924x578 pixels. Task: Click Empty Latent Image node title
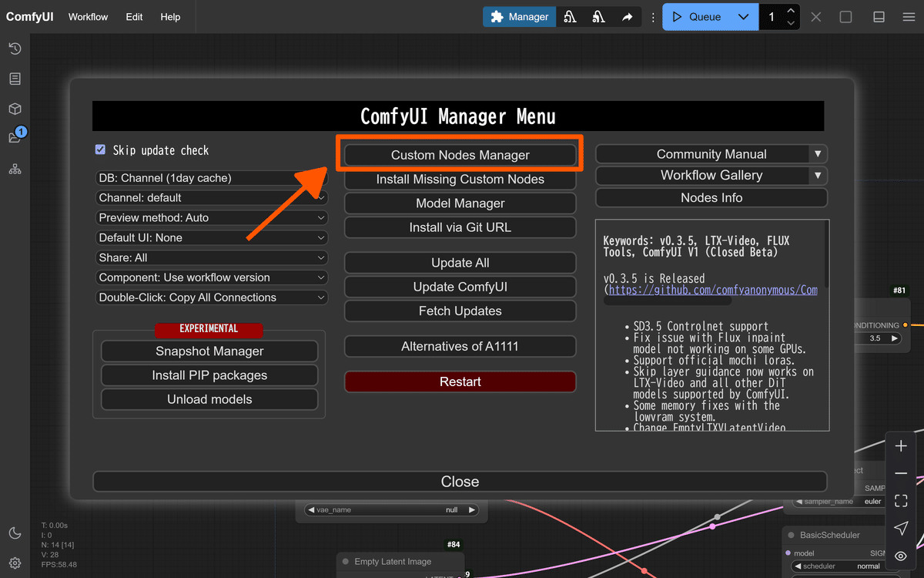pos(393,562)
